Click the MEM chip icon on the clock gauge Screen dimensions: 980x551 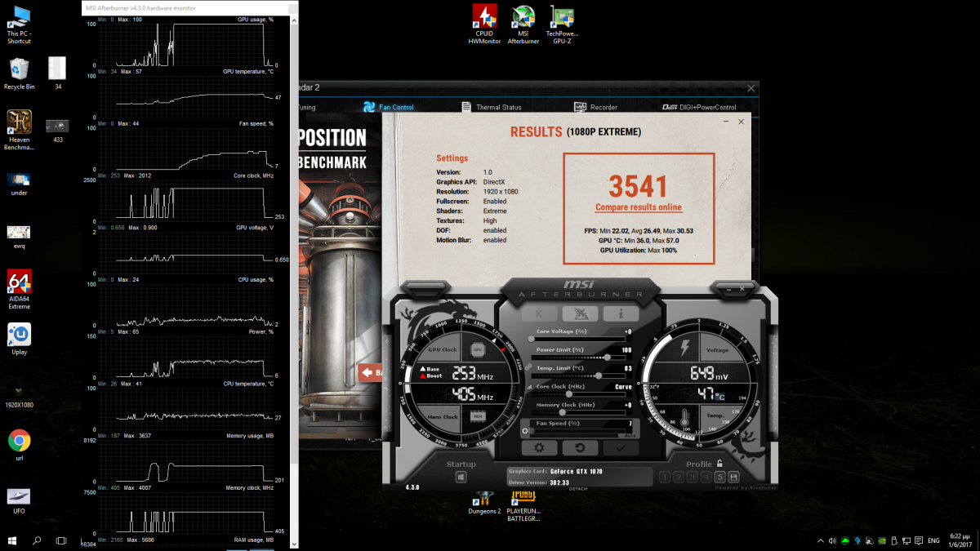point(478,415)
